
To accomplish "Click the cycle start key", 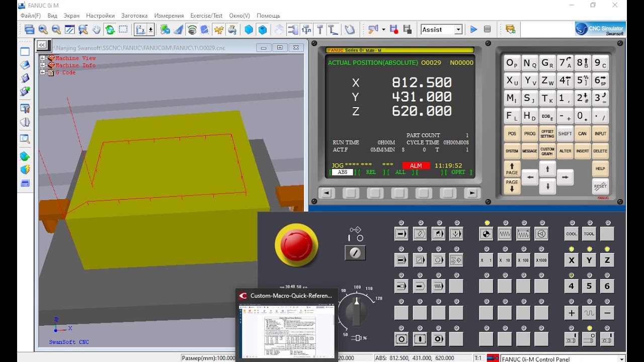I will coord(420,338).
